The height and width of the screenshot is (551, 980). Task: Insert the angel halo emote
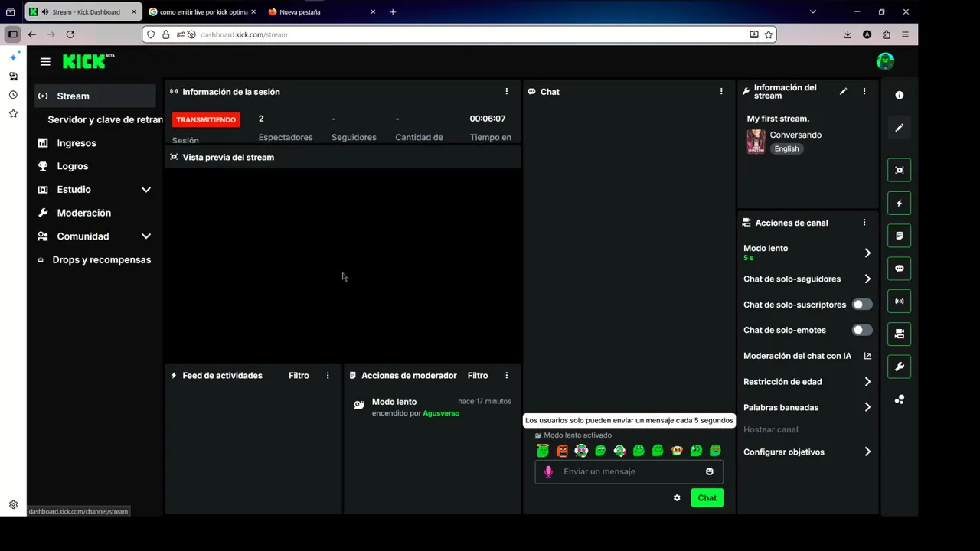coord(543,451)
